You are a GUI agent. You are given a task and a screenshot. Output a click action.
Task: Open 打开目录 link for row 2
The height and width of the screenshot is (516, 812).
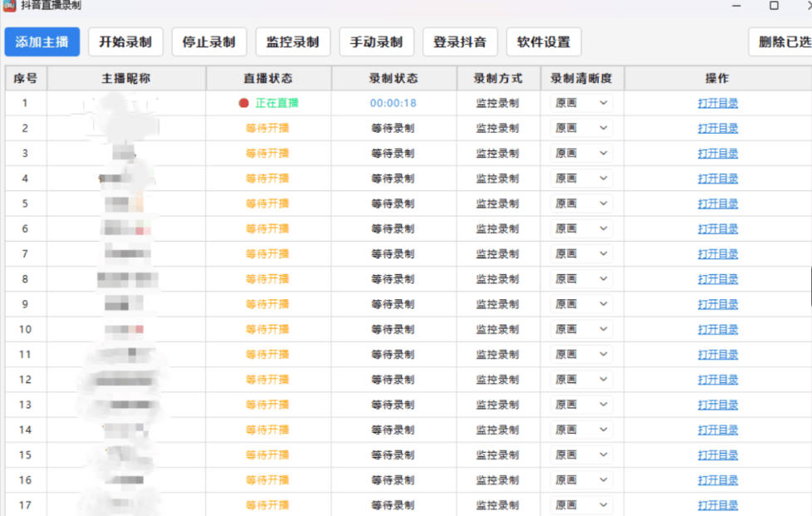coord(717,128)
